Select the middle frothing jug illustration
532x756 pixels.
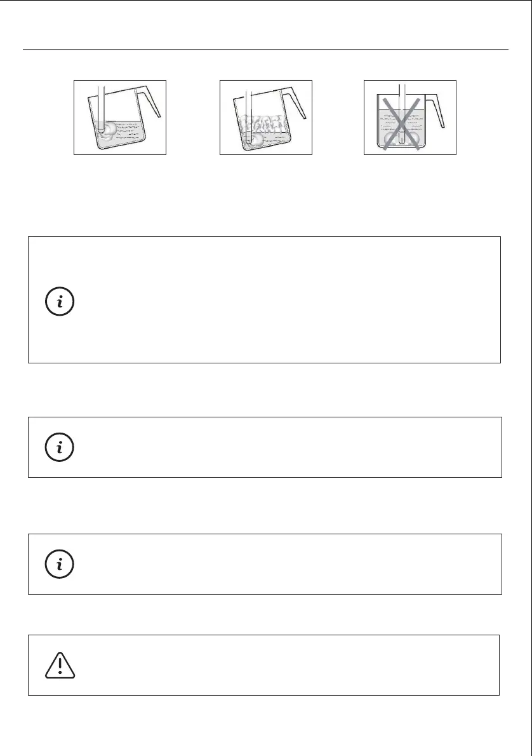265,118
